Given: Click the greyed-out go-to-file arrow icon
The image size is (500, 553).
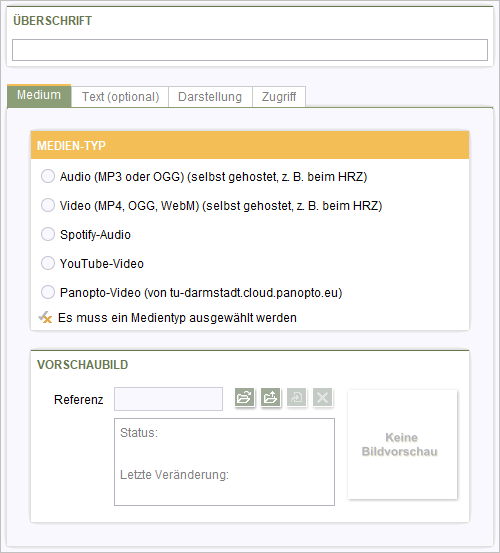Looking at the screenshot, I should [x=297, y=397].
